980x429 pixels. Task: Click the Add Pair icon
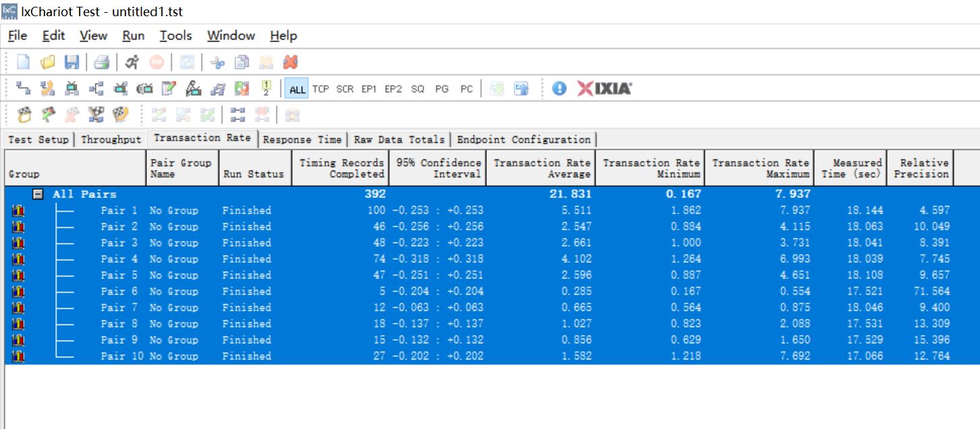tap(24, 88)
